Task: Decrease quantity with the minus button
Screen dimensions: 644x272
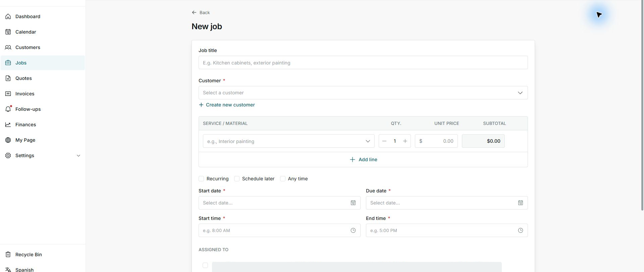Action: point(384,141)
